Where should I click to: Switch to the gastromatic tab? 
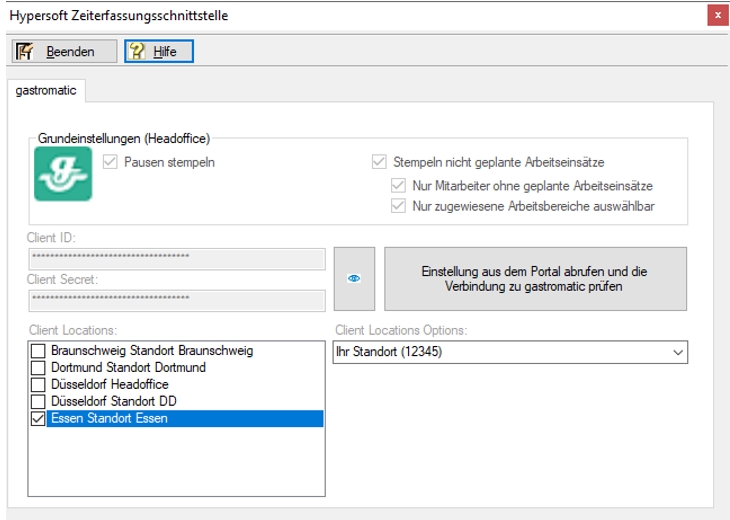pyautogui.click(x=46, y=90)
